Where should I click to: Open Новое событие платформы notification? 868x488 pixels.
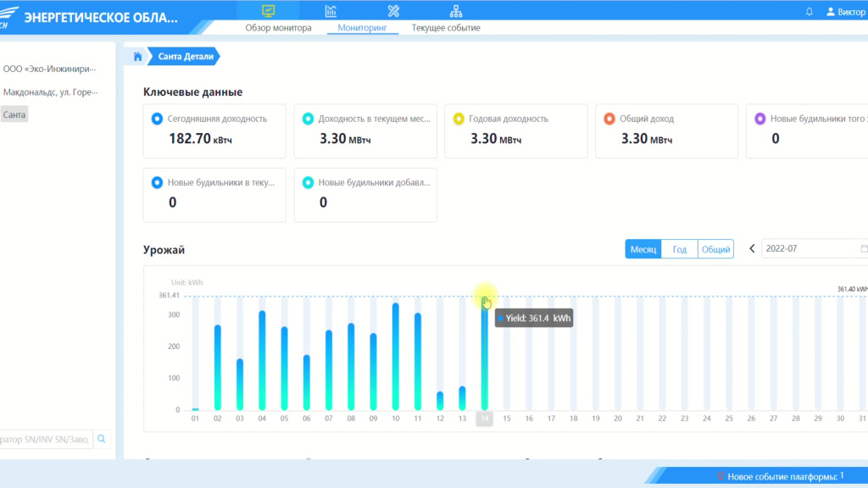[x=780, y=476]
